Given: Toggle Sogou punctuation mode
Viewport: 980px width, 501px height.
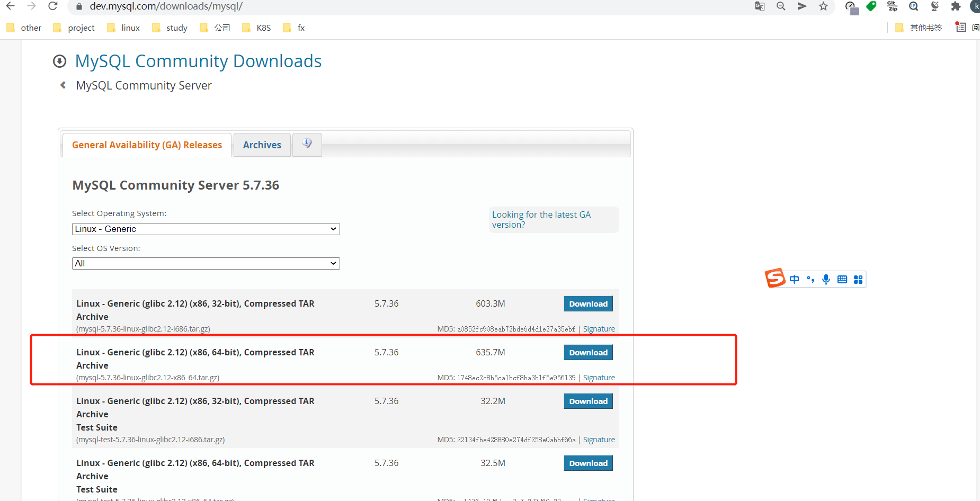Looking at the screenshot, I should [810, 279].
